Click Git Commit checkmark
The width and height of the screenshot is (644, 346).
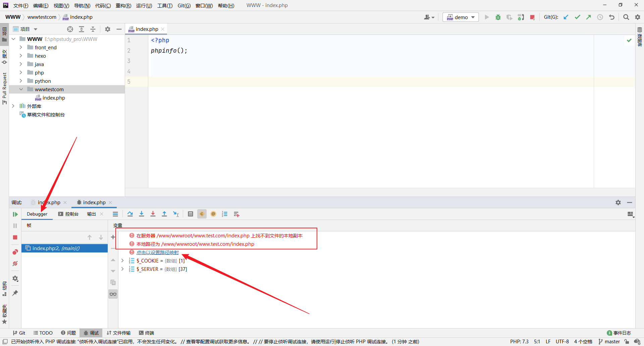pyautogui.click(x=577, y=17)
